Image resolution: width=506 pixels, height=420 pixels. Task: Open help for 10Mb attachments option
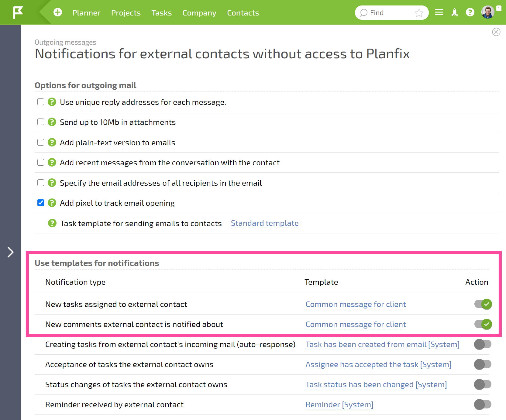52,122
